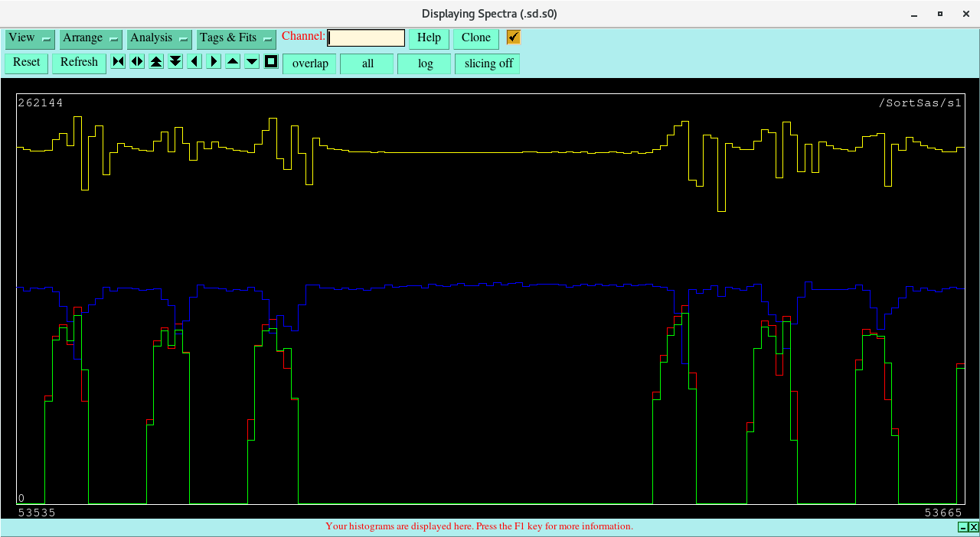
Task: Shift the spectrum right with right-arrow icon
Action: click(214, 62)
